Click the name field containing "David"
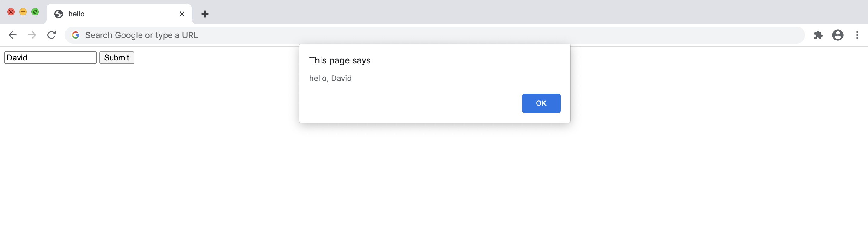The width and height of the screenshot is (868, 249). coord(51,57)
